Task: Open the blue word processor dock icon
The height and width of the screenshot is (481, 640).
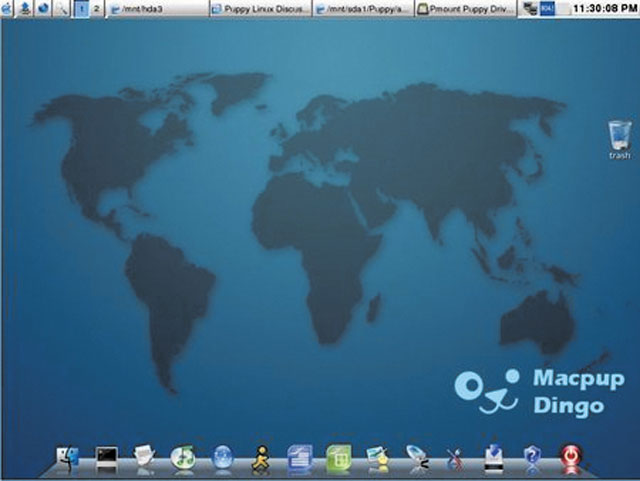Action: (x=300, y=458)
